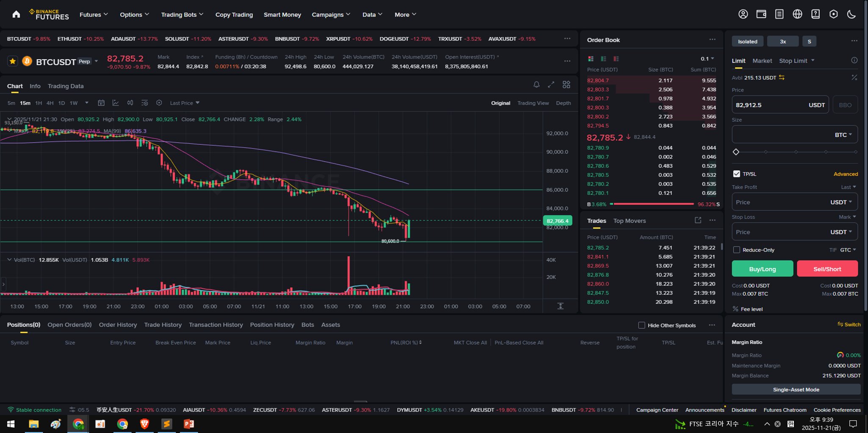Switch to the Trading Data tab
Viewport: 868px width, 433px height.
pyautogui.click(x=66, y=86)
